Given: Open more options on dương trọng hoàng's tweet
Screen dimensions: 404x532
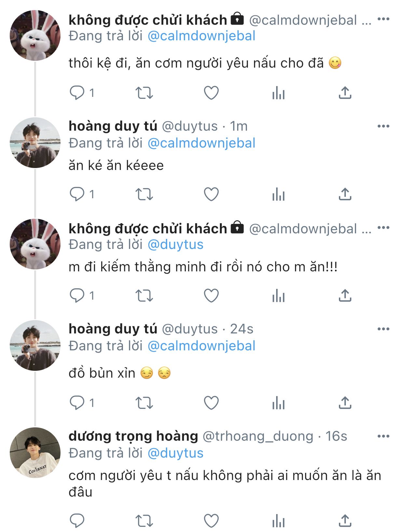Looking at the screenshot, I should tap(383, 436).
